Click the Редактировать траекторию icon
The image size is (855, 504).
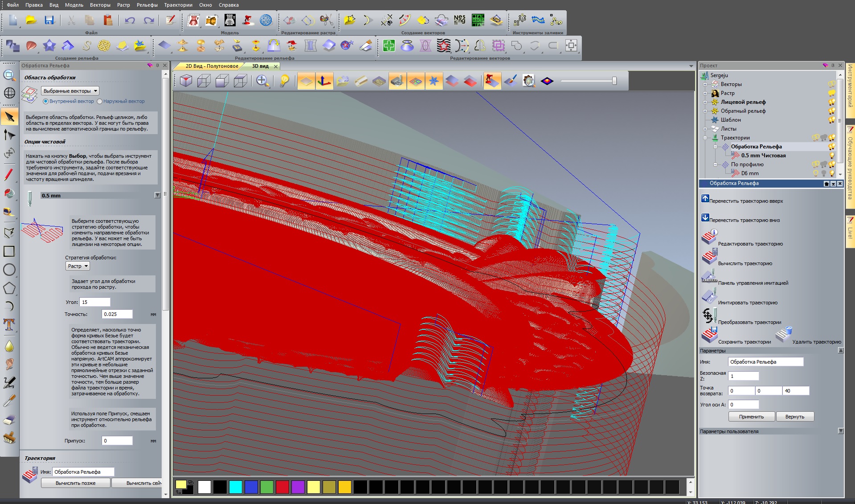tap(709, 238)
